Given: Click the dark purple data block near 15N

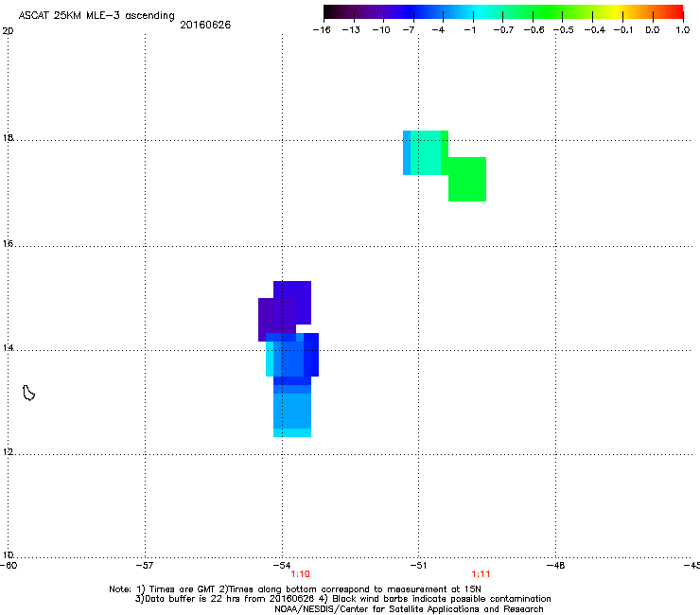Looking at the screenshot, I should pyautogui.click(x=277, y=320).
